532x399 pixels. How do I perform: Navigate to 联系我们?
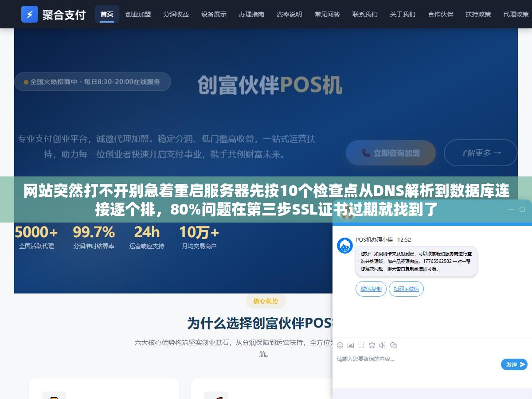pyautogui.click(x=365, y=14)
